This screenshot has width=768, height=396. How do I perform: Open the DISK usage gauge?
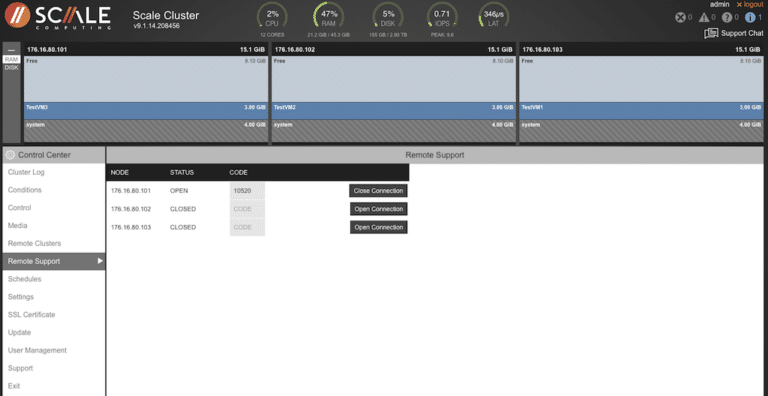tap(388, 18)
